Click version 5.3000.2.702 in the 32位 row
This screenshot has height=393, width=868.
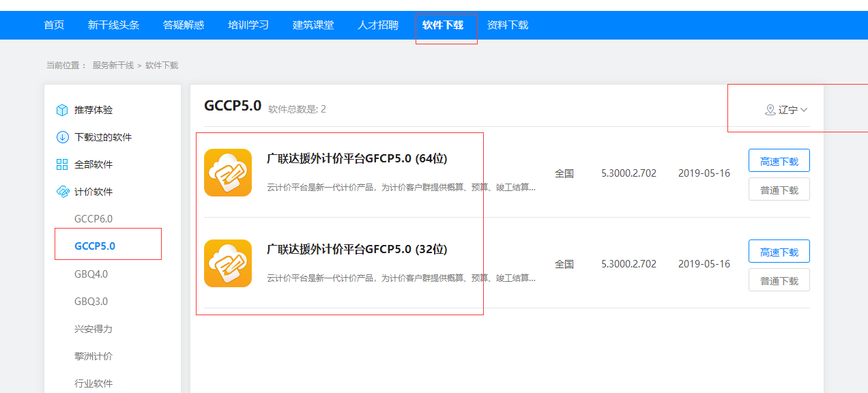628,264
